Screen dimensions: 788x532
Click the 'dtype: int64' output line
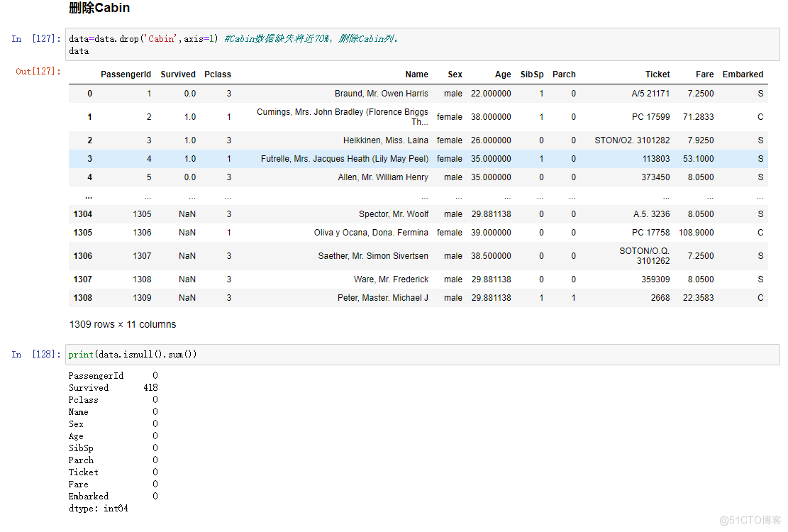point(99,509)
